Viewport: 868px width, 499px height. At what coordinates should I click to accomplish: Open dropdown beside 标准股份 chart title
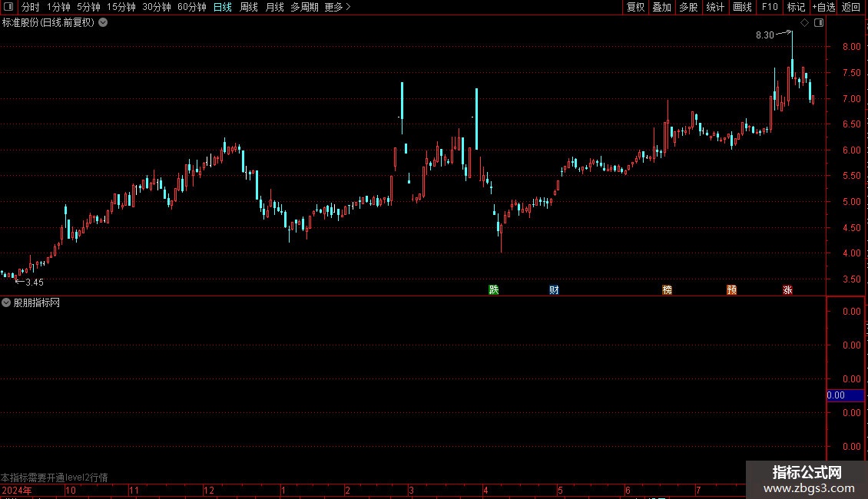[103, 23]
